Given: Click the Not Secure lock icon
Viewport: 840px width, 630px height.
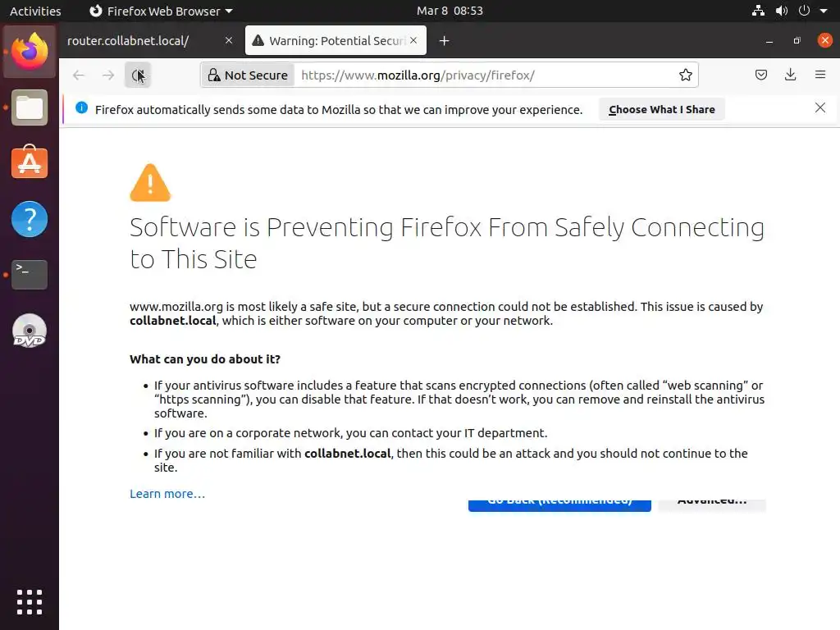Looking at the screenshot, I should (x=214, y=75).
